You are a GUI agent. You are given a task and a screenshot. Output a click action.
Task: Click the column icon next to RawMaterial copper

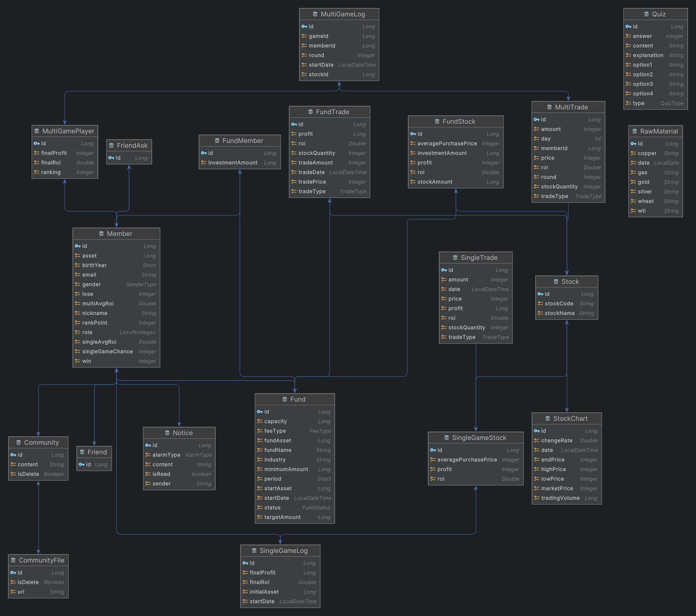pyautogui.click(x=633, y=153)
